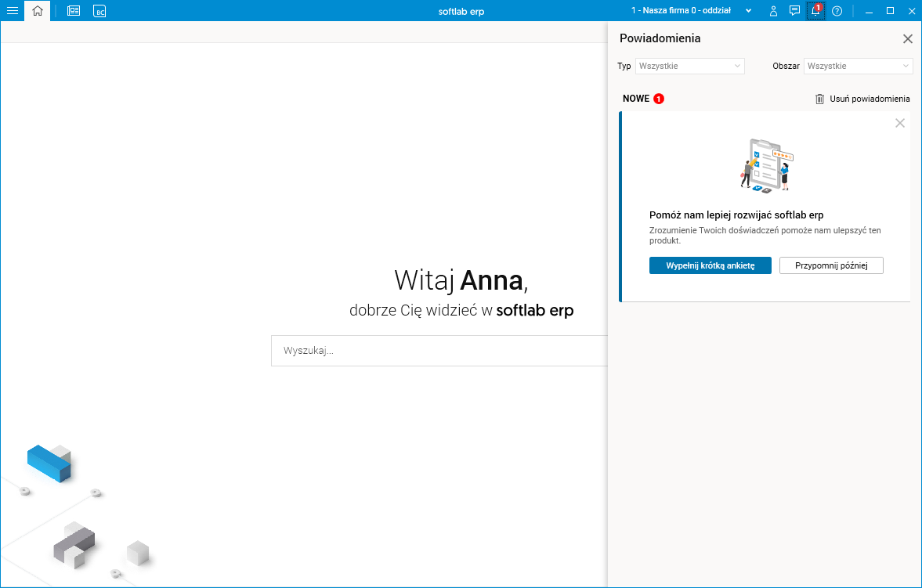Select '1 - Nasza firma 0 - oddział' text
This screenshot has width=922, height=588.
coord(680,11)
